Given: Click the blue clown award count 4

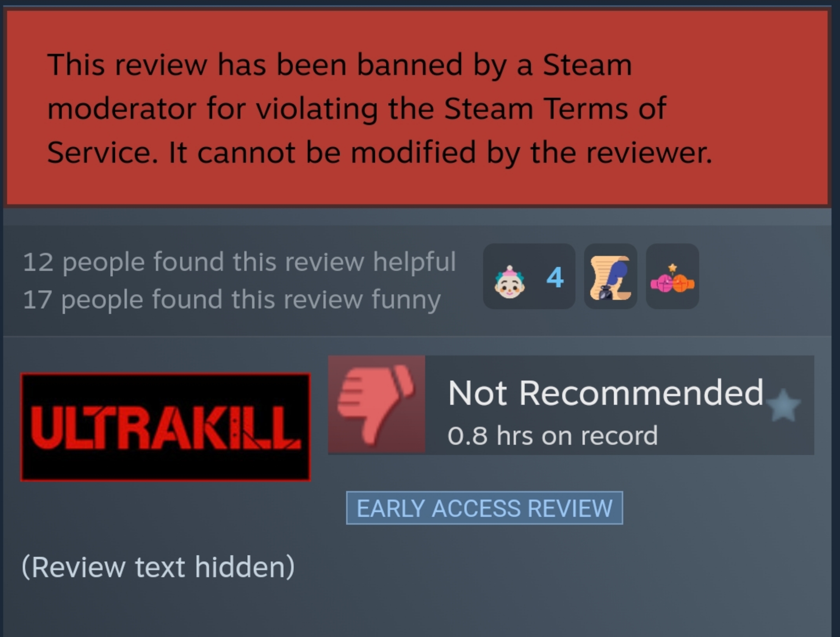Looking at the screenshot, I should pos(555,277).
